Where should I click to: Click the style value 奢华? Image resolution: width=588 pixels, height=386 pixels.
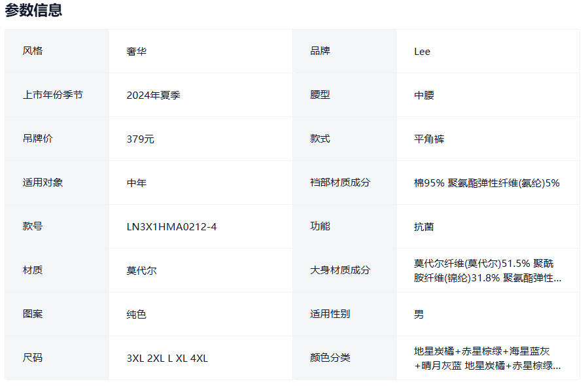pyautogui.click(x=136, y=52)
